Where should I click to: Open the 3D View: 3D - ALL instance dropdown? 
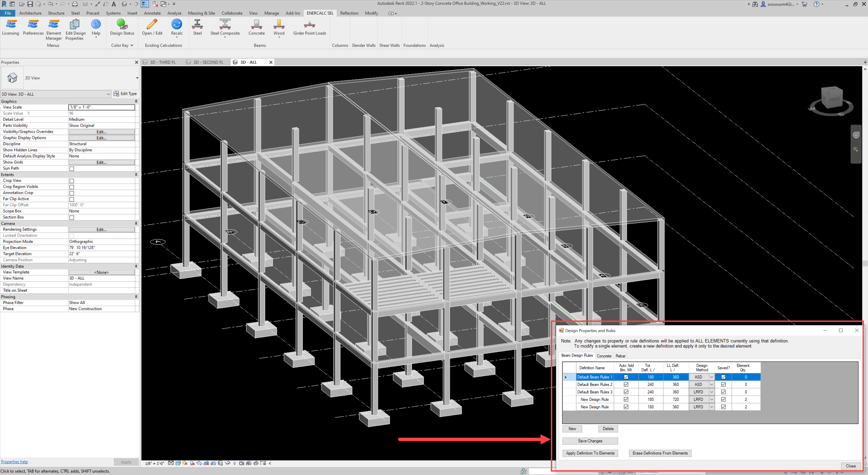point(108,94)
